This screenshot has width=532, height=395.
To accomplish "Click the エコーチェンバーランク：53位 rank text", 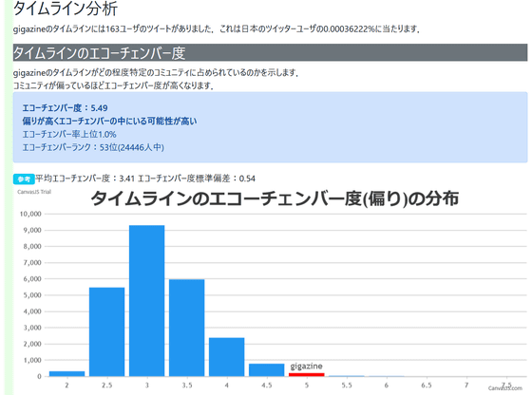I will 93,147.
